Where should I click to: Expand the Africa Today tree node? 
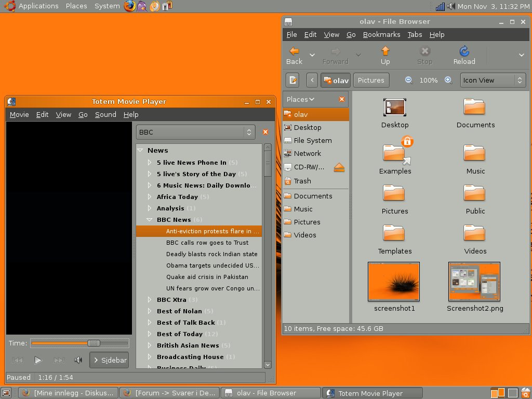pos(150,196)
